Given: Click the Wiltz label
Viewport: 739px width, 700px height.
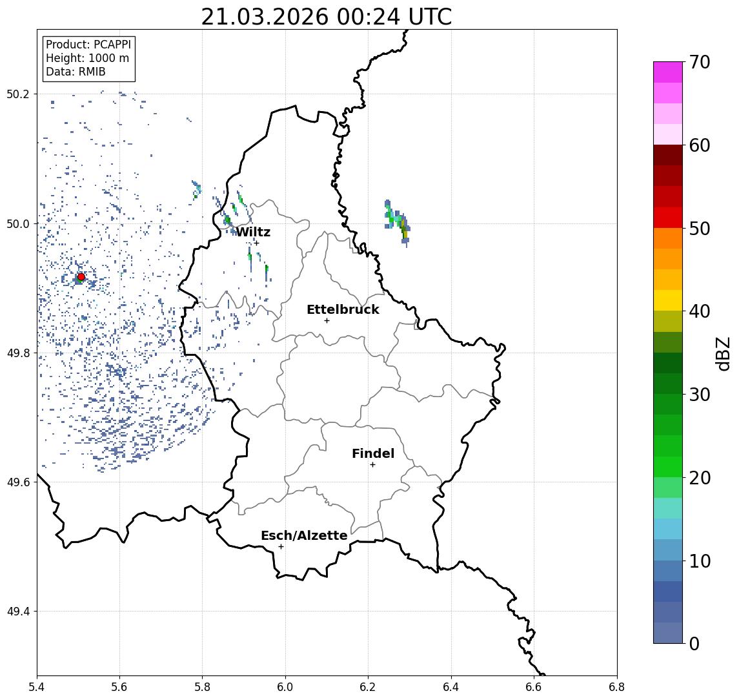Looking at the screenshot, I should coord(253,232).
